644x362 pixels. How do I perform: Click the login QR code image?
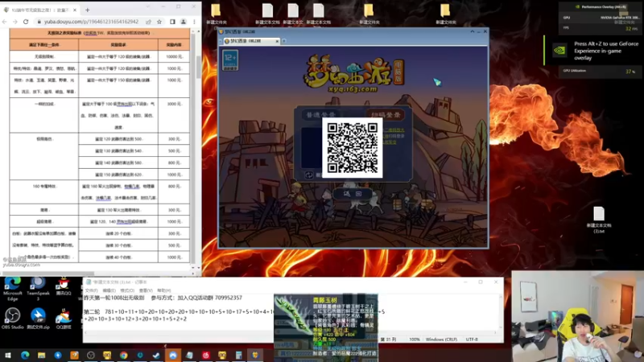(353, 148)
